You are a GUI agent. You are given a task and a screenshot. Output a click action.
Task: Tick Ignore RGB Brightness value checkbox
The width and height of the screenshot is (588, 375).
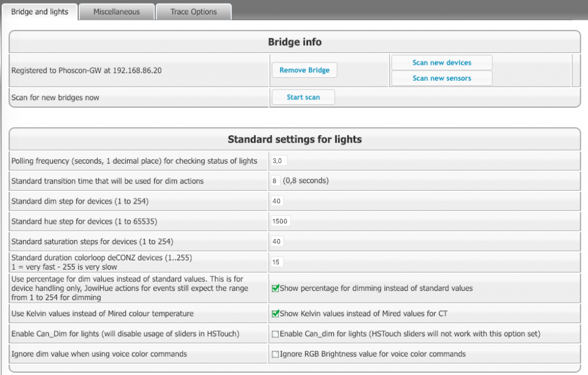(x=275, y=354)
